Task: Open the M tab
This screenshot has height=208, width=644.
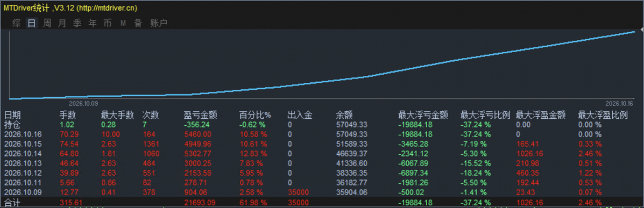Action: pos(123,24)
